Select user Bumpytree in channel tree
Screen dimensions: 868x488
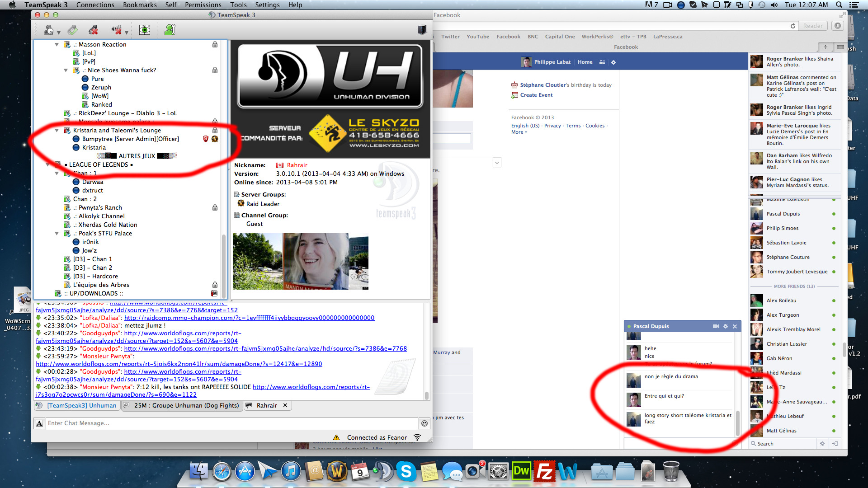click(x=130, y=139)
